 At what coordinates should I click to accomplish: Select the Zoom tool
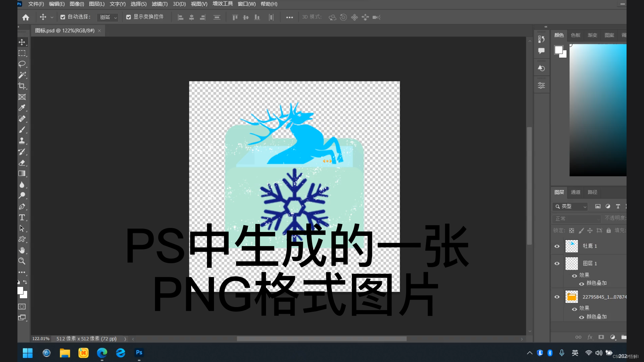pyautogui.click(x=22, y=261)
